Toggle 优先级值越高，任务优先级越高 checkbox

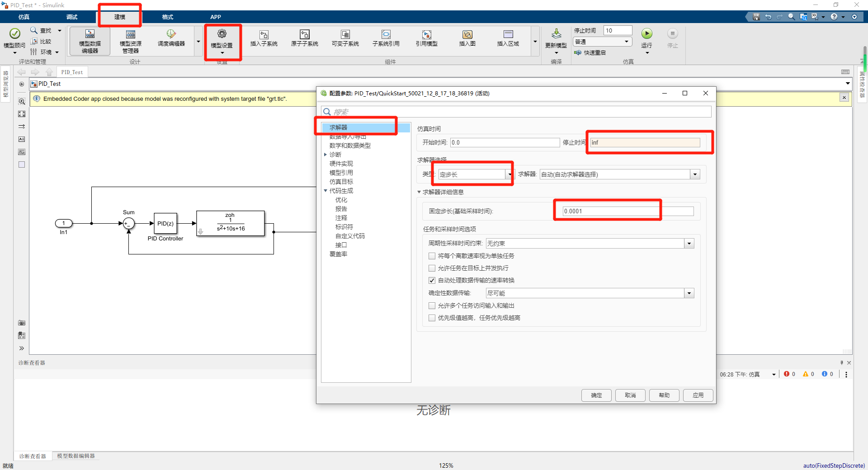click(x=432, y=318)
